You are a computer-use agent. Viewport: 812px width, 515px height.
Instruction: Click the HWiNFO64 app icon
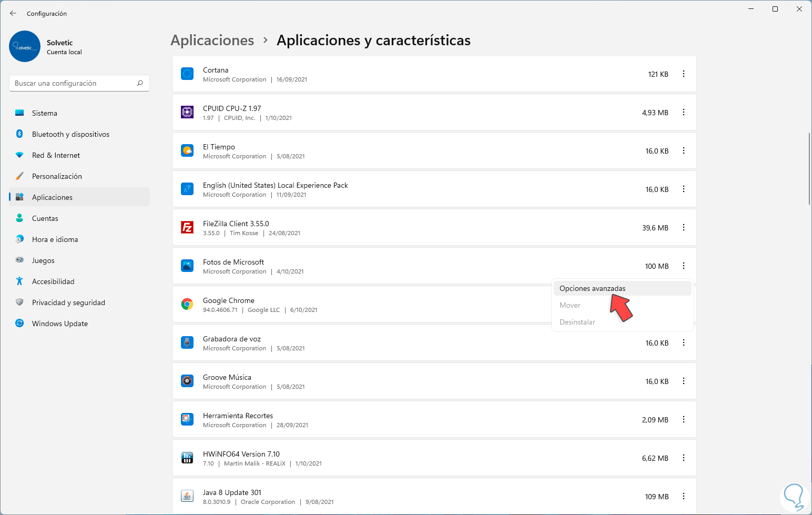click(187, 458)
